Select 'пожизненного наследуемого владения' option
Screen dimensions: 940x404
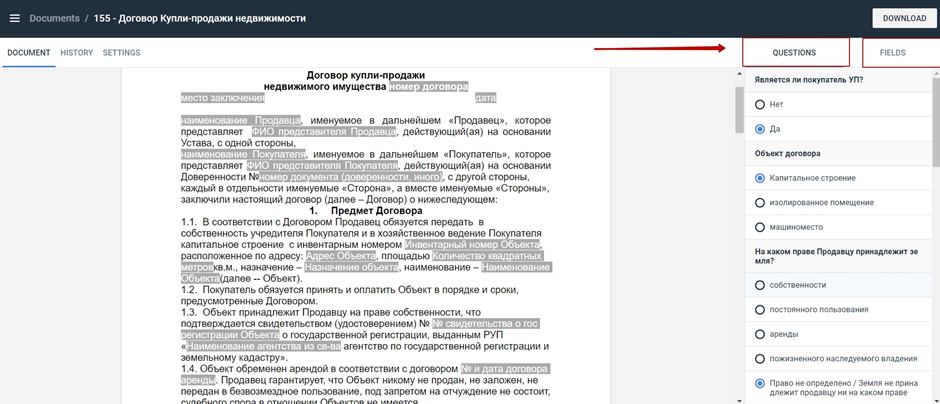pos(761,359)
